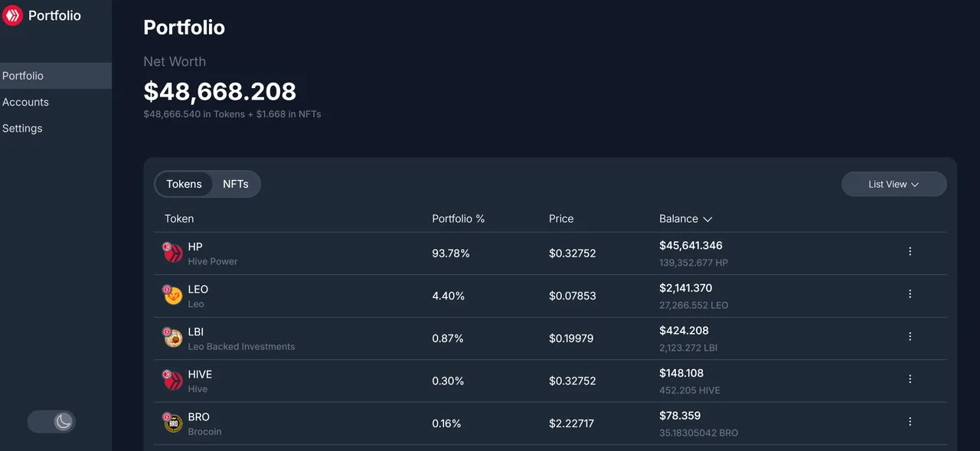Click the HP Hive Power token icon
This screenshot has width=980, height=451.
[x=173, y=253]
